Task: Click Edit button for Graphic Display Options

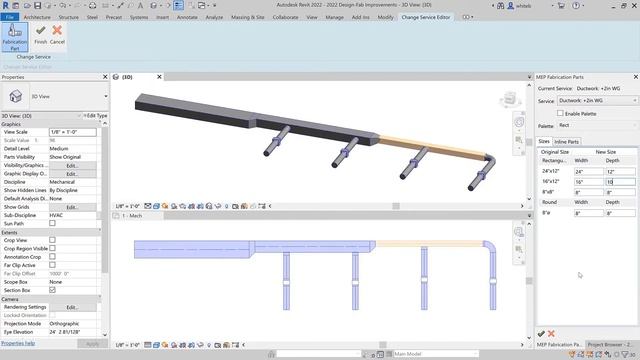Action: coord(72,174)
